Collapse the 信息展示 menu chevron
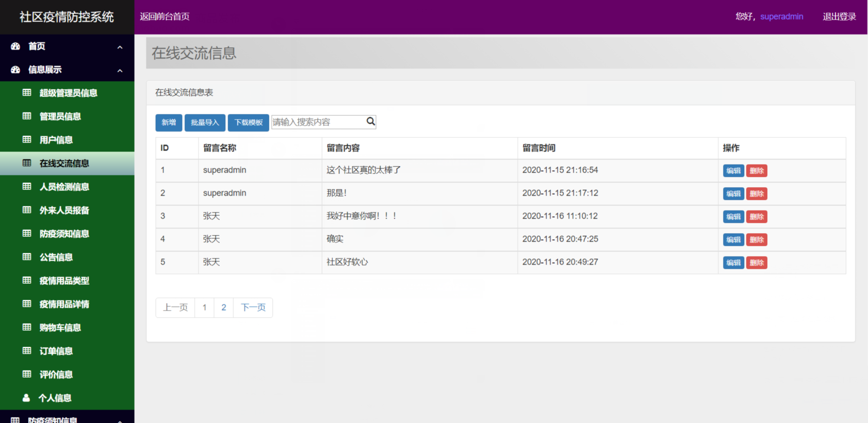The height and width of the screenshot is (423, 868). pos(120,71)
